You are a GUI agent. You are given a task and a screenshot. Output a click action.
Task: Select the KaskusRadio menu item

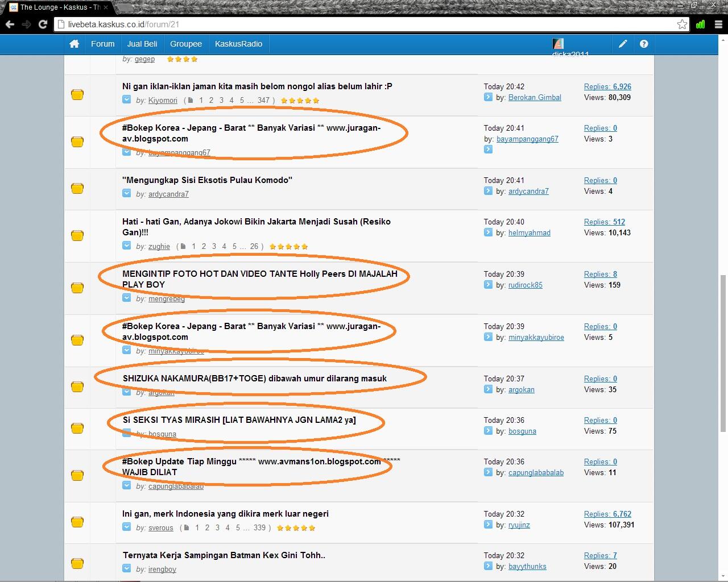238,44
